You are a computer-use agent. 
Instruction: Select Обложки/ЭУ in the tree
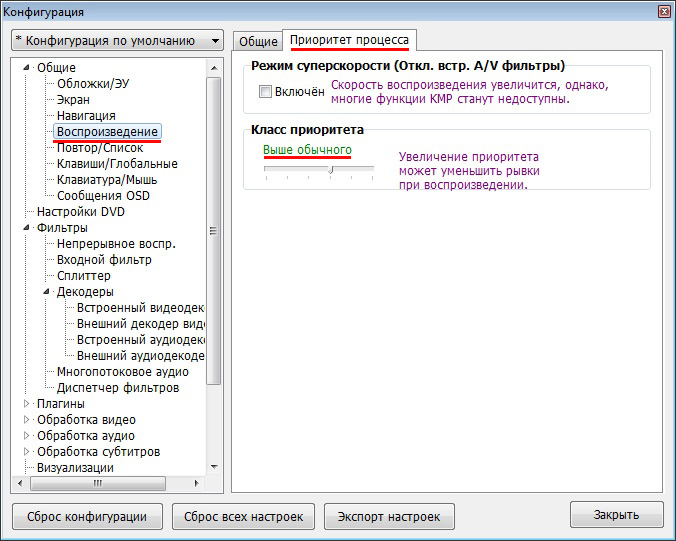[x=93, y=83]
